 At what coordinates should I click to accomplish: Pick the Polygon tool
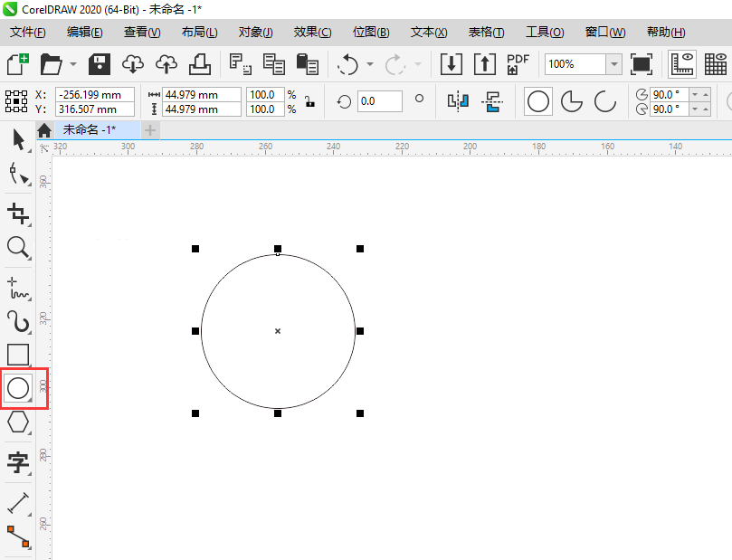[18, 422]
